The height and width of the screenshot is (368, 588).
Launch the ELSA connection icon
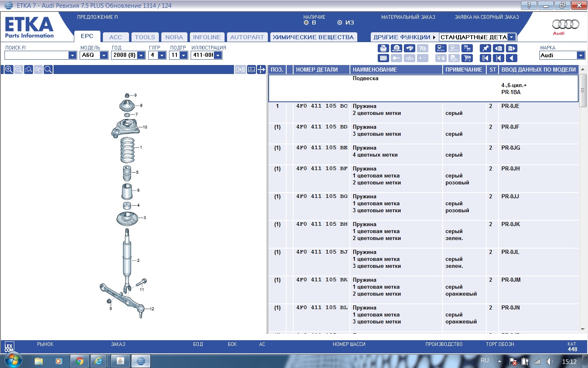441,48
